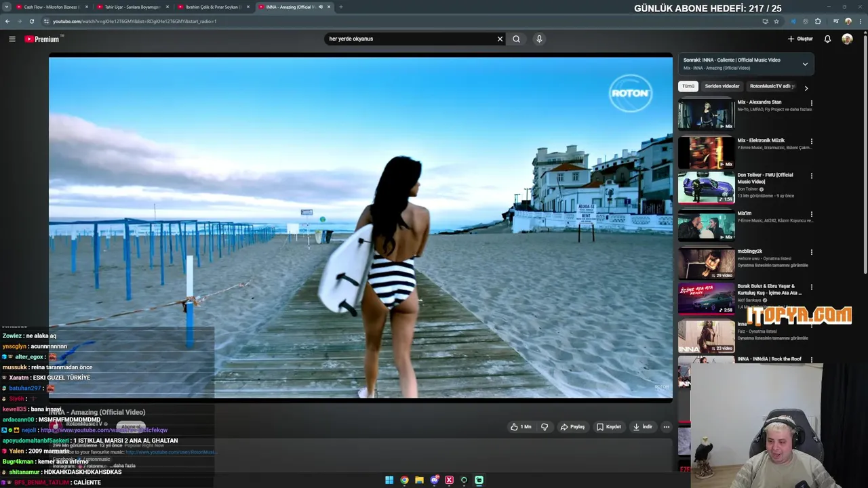Bookmark this page with star
The width and height of the screenshot is (868, 488).
click(776, 21)
